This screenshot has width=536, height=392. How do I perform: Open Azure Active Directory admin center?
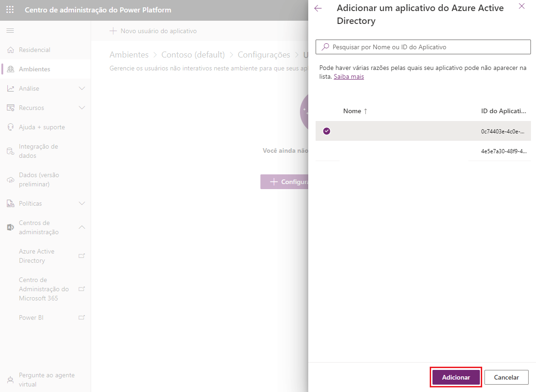(46, 256)
